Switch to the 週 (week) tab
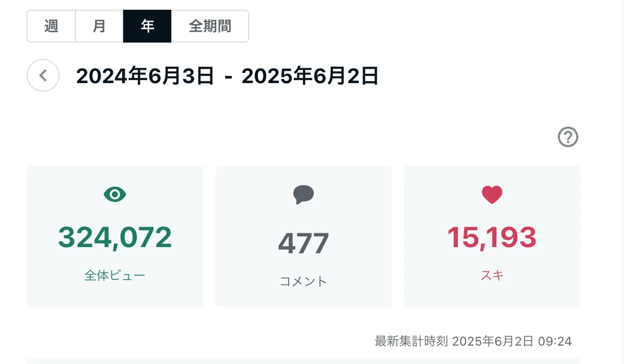Screen dimensions: 624x364 point(51,26)
